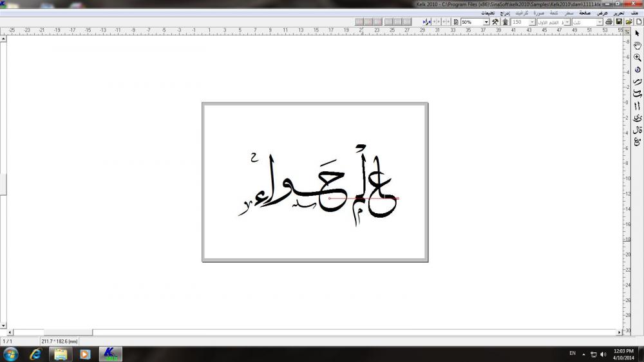Save the file with the floppy disk icon
Viewport: 644px width, 362px height.
[x=619, y=22]
